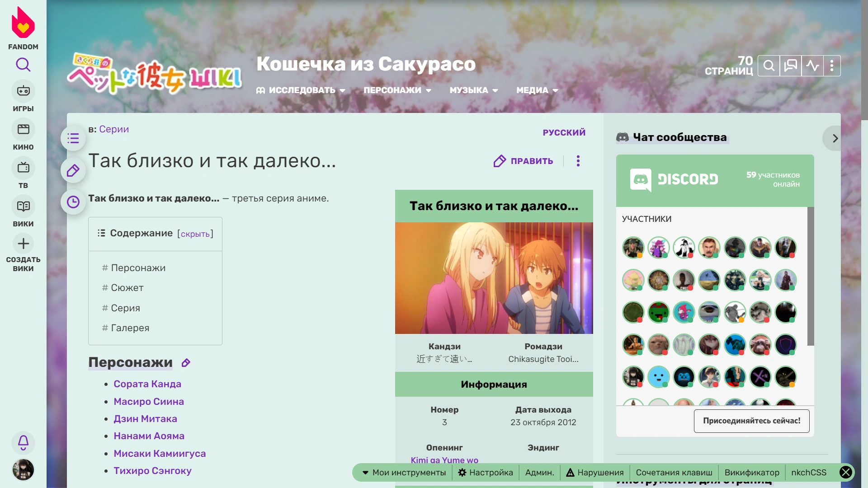
Task: Open the Музыка navigation menu
Action: click(x=473, y=90)
